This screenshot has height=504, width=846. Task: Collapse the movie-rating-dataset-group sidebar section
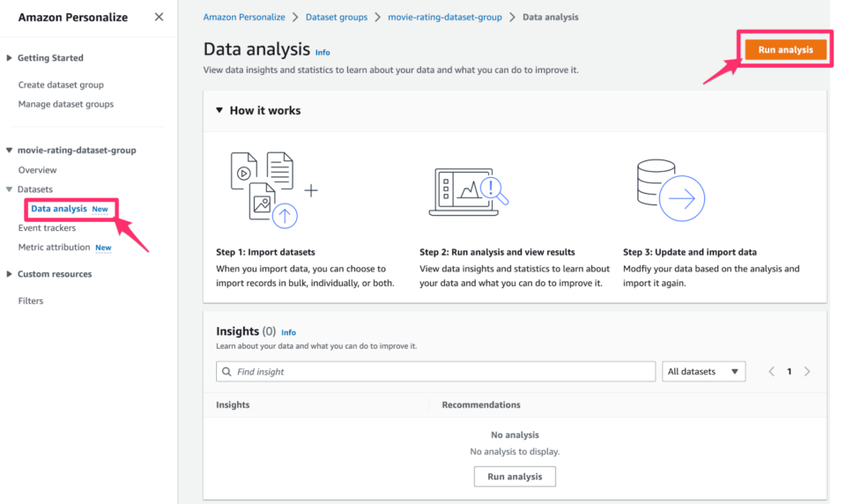(x=10, y=151)
